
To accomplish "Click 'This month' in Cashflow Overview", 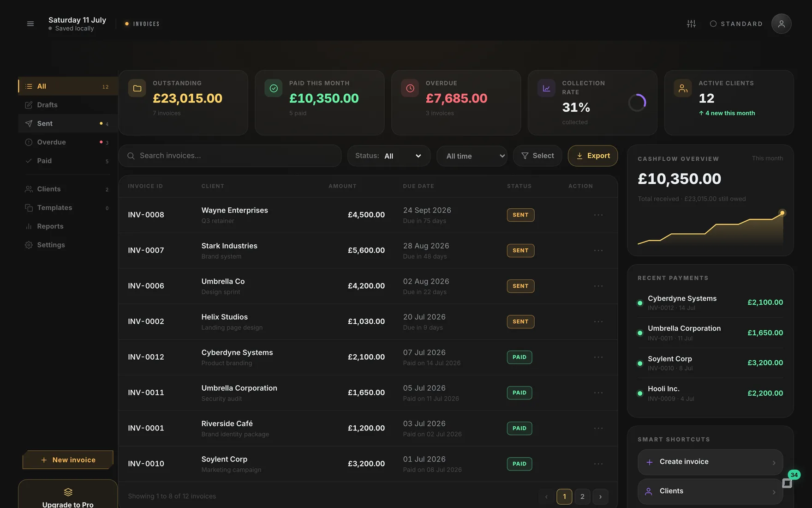I will 767,158.
